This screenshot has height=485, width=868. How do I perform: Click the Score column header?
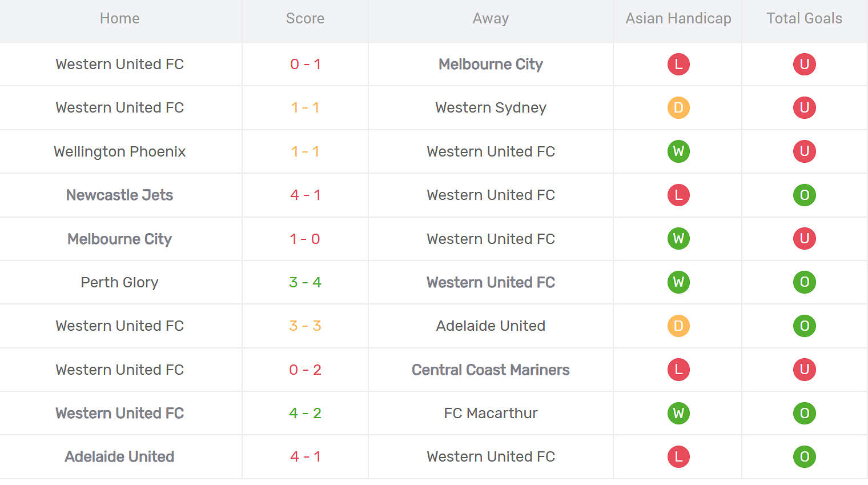(x=305, y=18)
